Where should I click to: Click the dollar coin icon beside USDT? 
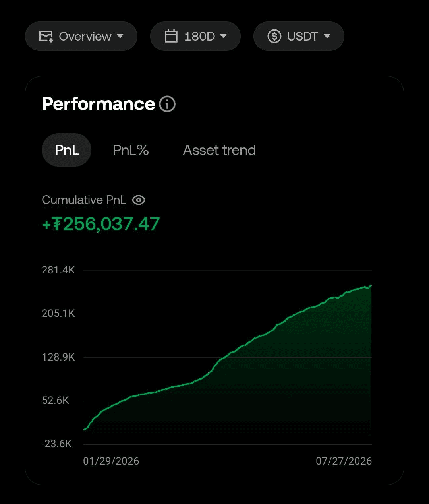[x=274, y=36]
